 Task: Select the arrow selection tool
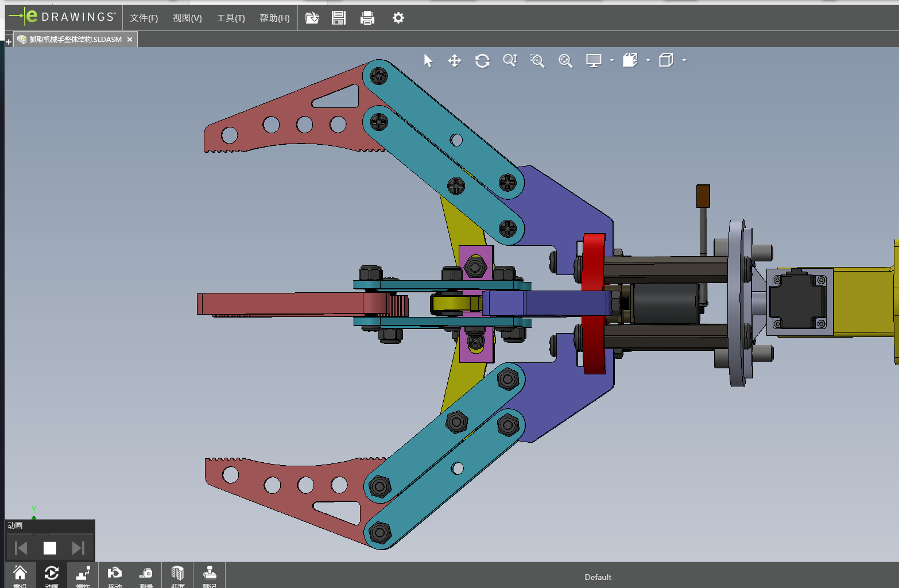[428, 60]
